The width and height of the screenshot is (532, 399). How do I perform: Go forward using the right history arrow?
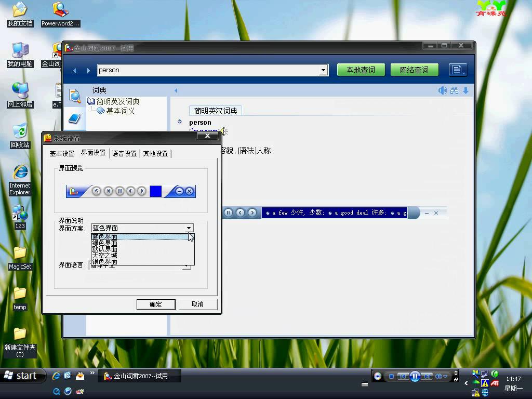click(88, 71)
